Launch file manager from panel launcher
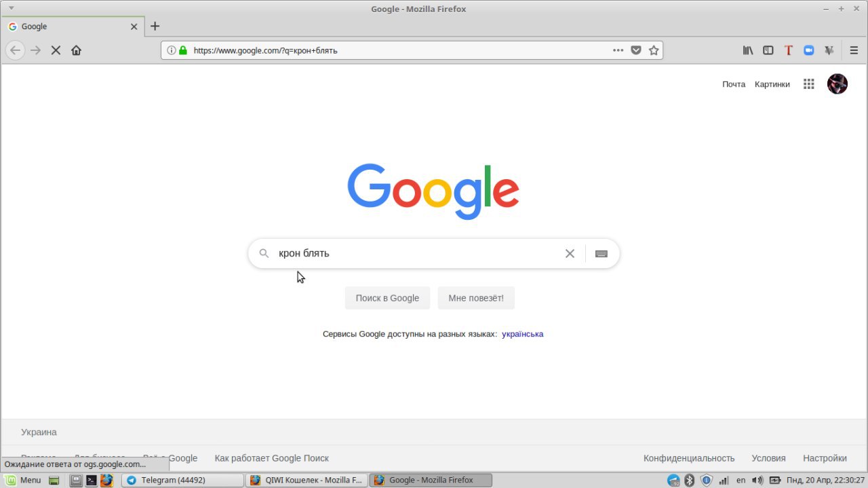The width and height of the screenshot is (868, 488). click(77, 480)
